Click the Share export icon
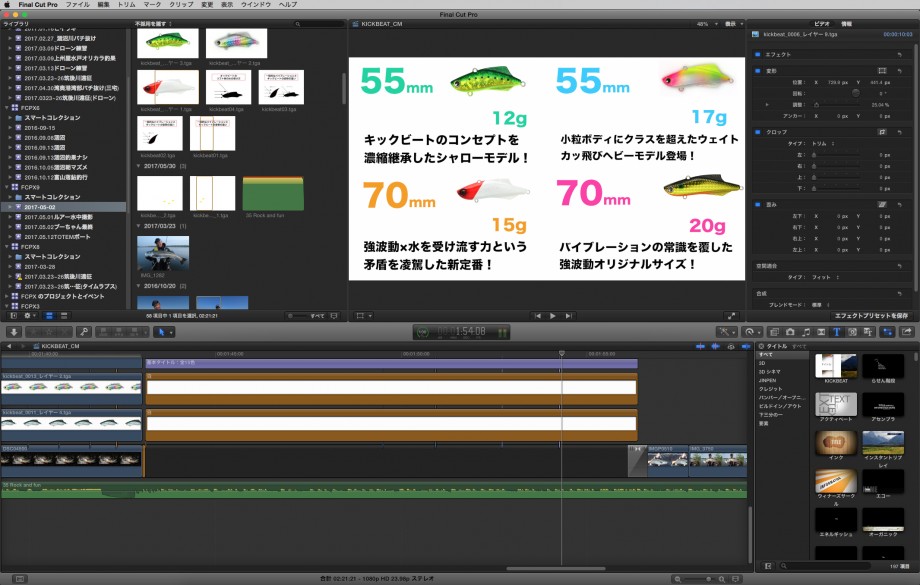 (907, 332)
